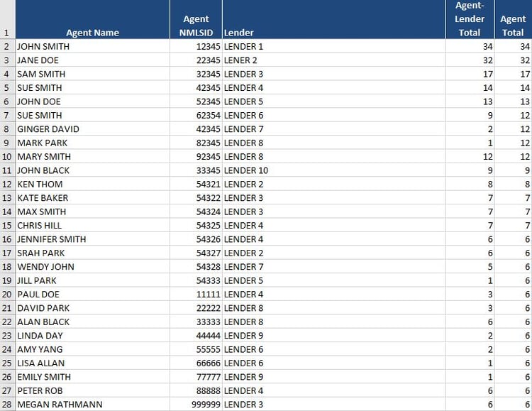Select row 15 via its row number
Screen dimensions: 532x411
8,225
